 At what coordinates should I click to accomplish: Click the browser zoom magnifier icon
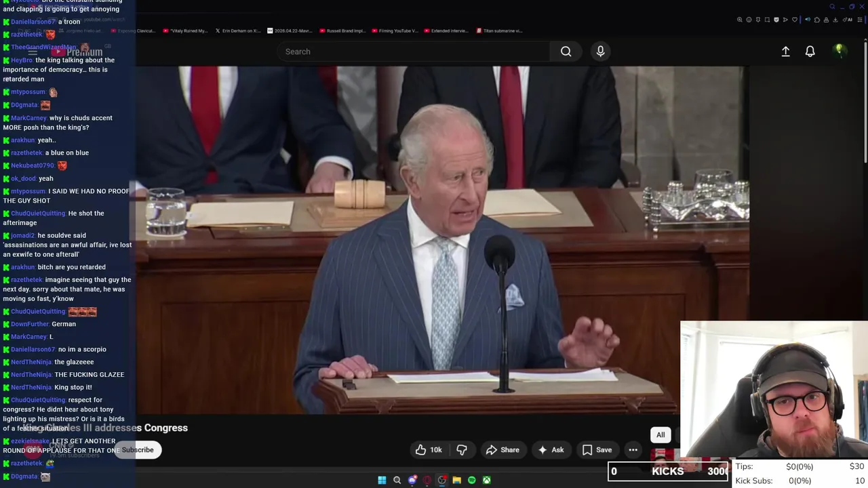tap(740, 20)
